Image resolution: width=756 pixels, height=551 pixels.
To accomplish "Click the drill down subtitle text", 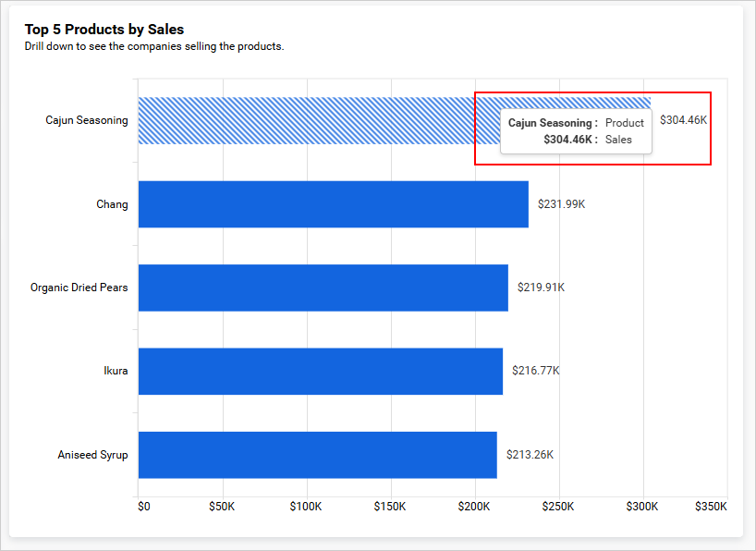I will pos(154,46).
